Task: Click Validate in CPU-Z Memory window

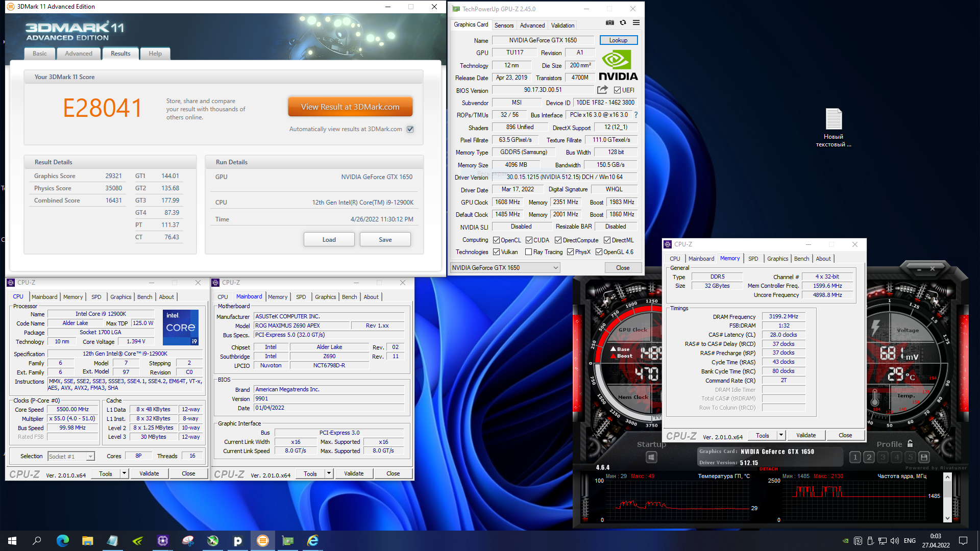Action: coord(806,435)
